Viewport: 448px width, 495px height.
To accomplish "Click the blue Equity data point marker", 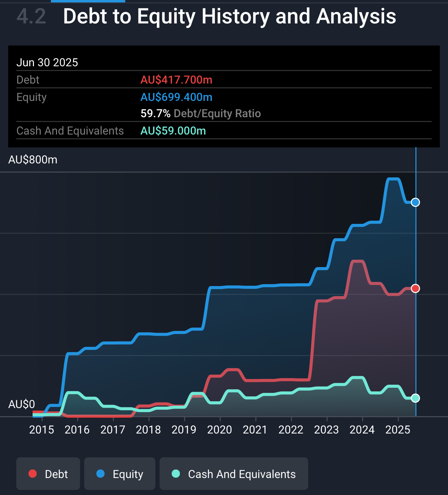I will point(415,202).
